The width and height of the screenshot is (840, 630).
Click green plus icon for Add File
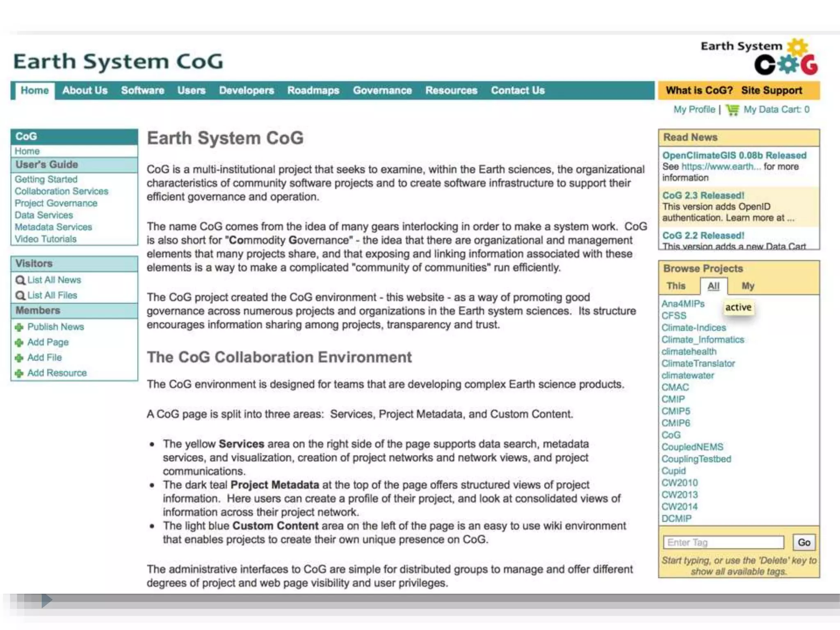pyautogui.click(x=19, y=358)
